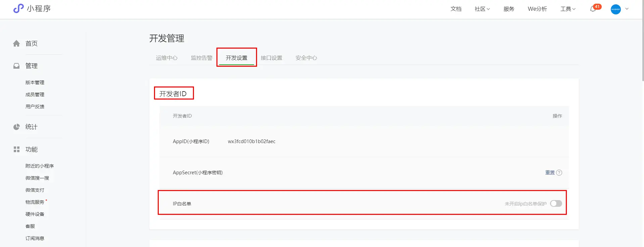Click the mini program logo icon
This screenshot has height=247, width=644.
[18, 8]
